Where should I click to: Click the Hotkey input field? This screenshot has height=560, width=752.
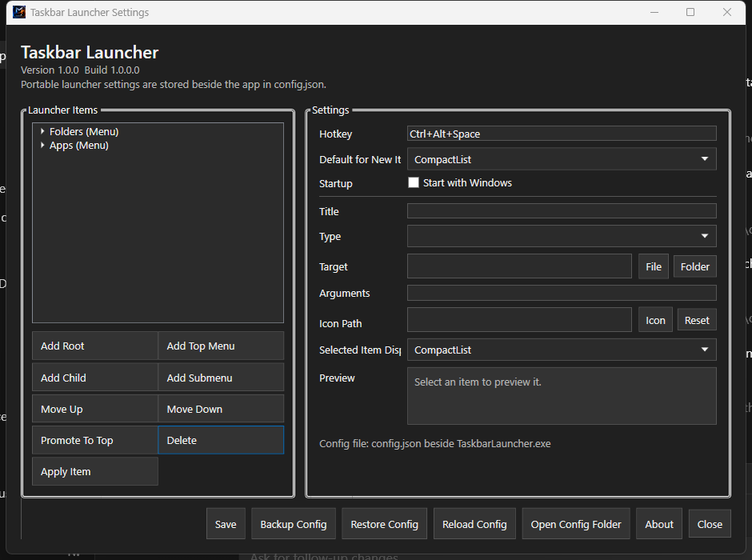(x=562, y=134)
